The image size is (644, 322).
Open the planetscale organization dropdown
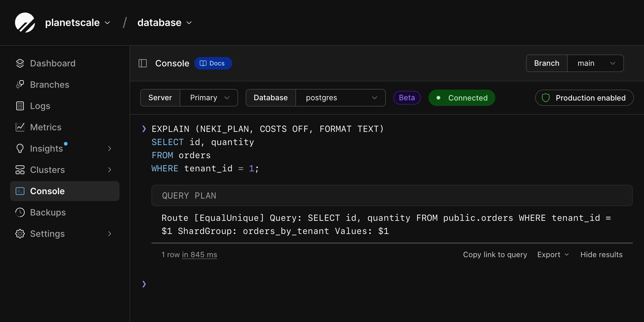coord(78,23)
